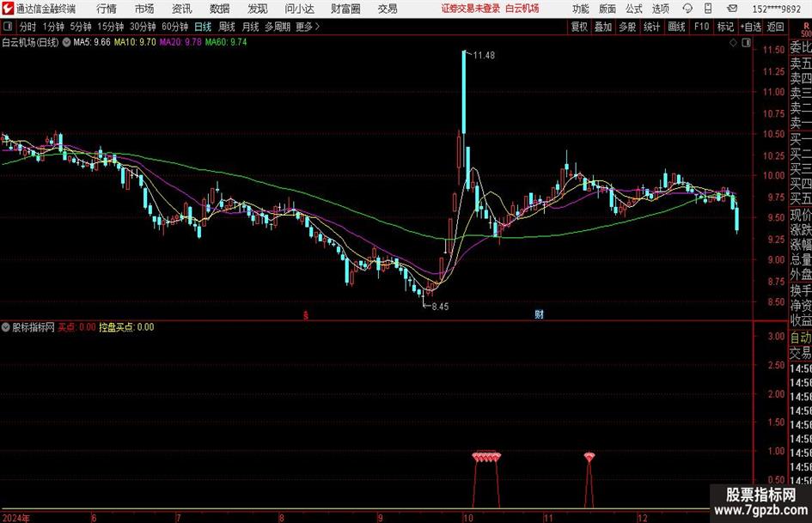This screenshot has height=523, width=812.
Task: Click the MA20: 9.78 label
Action: click(x=180, y=42)
